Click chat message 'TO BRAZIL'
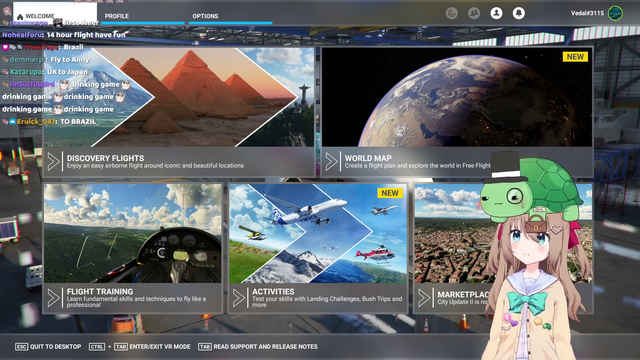 click(x=78, y=122)
